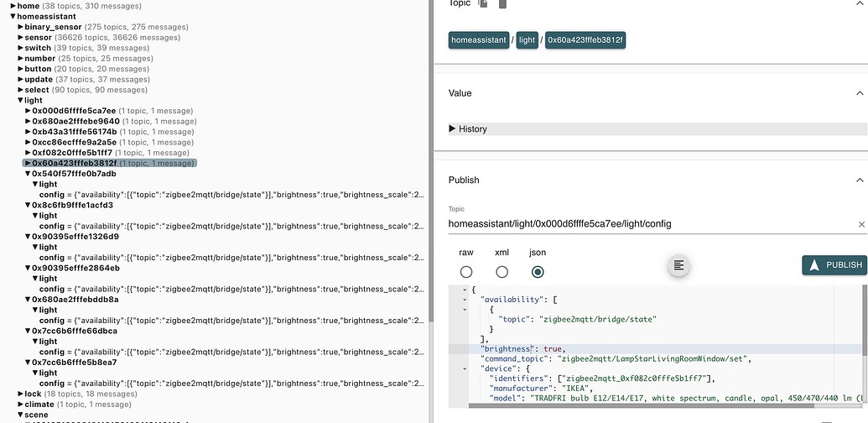Screen dimensions: 868x423
Task: Click the JSON editor horizontal scrollbar
Action: 642,405
